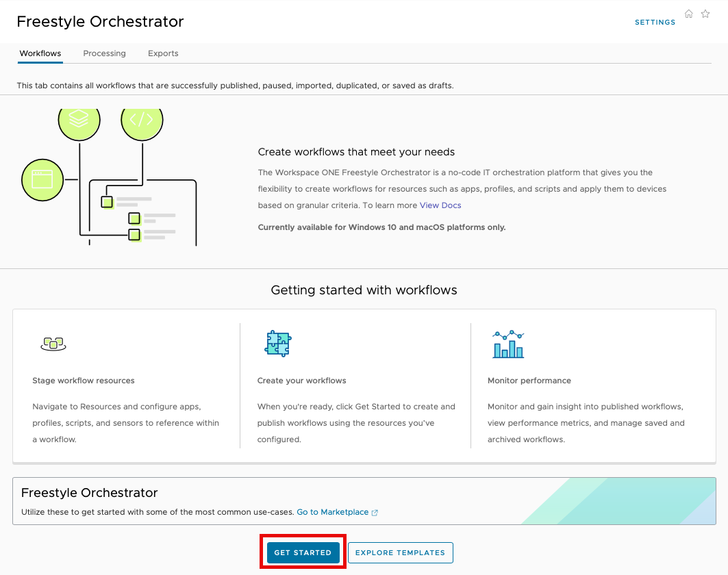
Task: Click the layers stack circle icon
Action: (79, 120)
